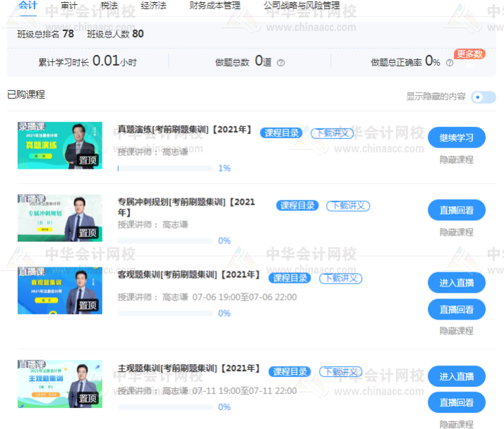Viewport: 504px width, 429px height.
Task: Open the 更多数 badge
Action: (x=469, y=54)
